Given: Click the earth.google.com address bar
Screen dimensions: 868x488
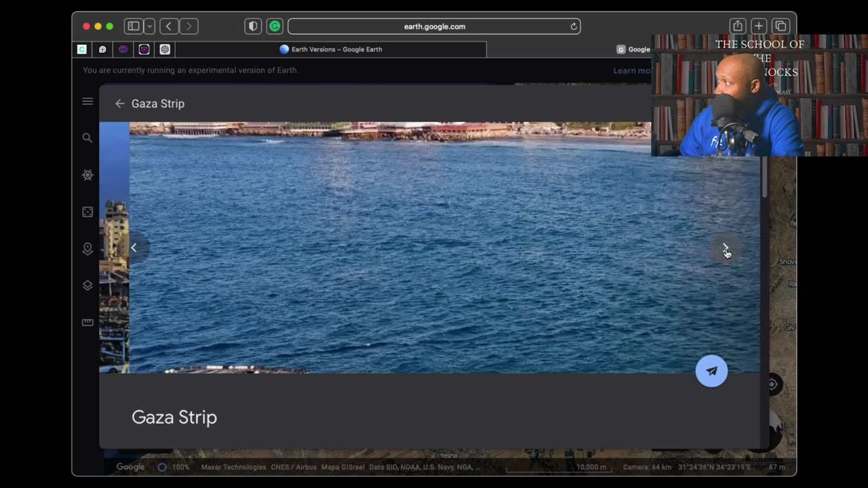Looking at the screenshot, I should [434, 26].
